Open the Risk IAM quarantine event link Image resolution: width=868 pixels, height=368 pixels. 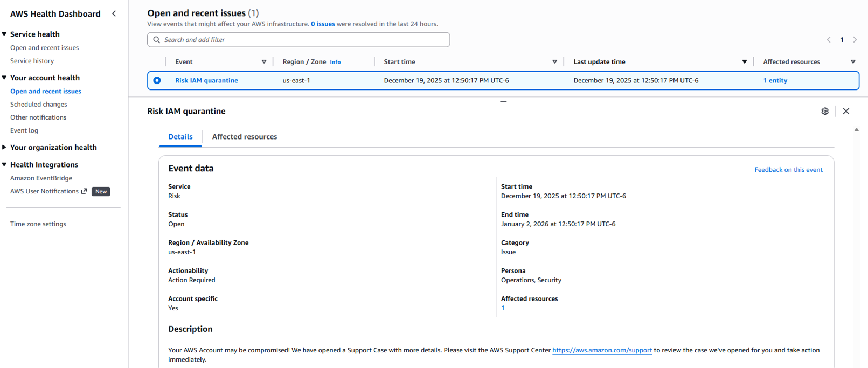(206, 80)
